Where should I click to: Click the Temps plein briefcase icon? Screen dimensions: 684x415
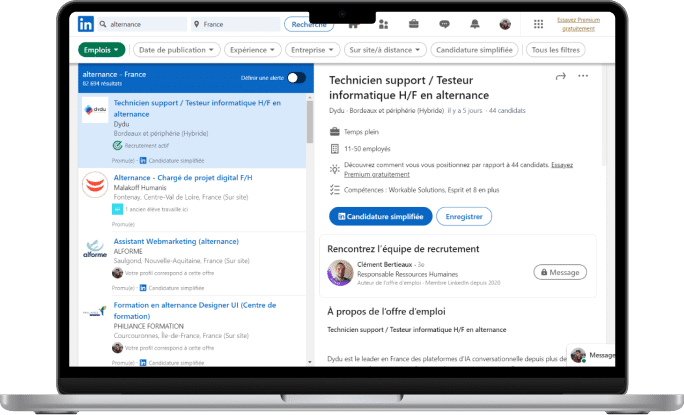coord(335,131)
